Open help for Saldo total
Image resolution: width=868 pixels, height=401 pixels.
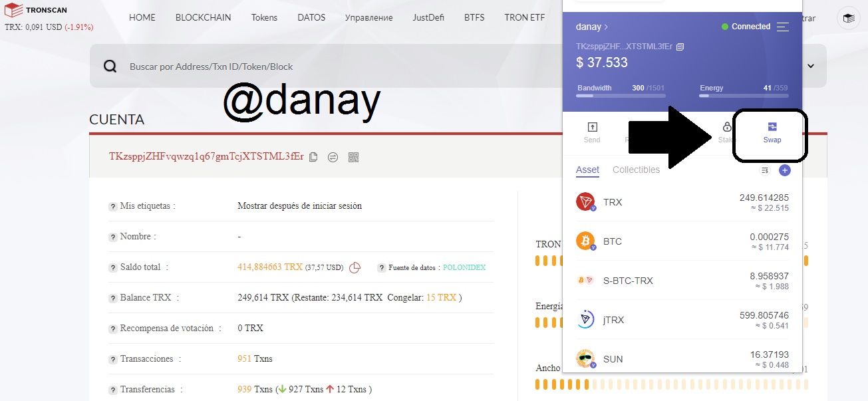tap(113, 267)
